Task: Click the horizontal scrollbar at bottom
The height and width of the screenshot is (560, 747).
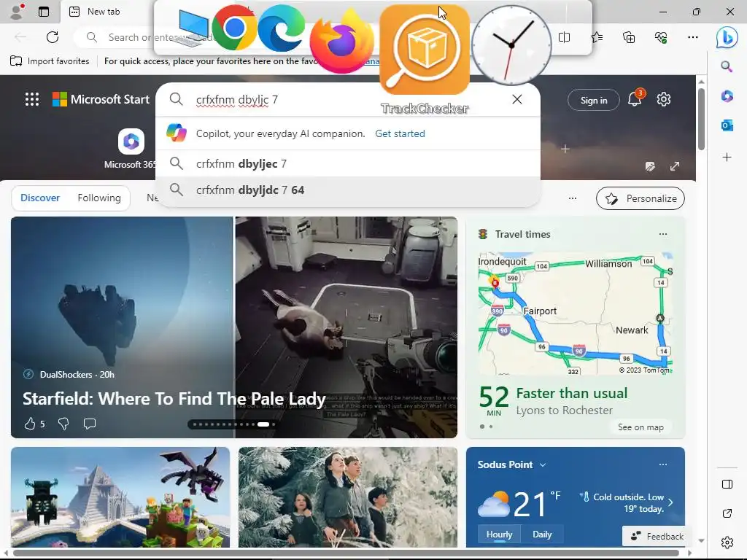Action: pos(346,553)
